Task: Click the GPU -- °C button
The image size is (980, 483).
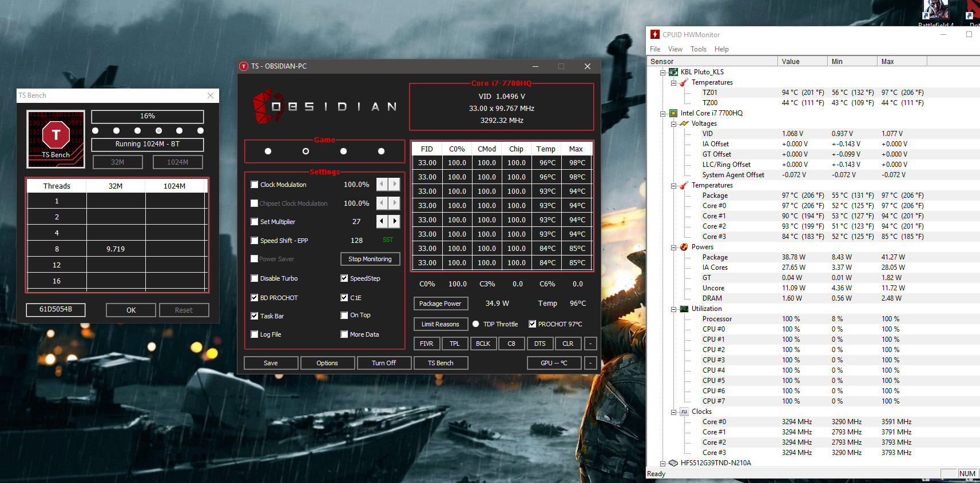Action: [x=554, y=363]
